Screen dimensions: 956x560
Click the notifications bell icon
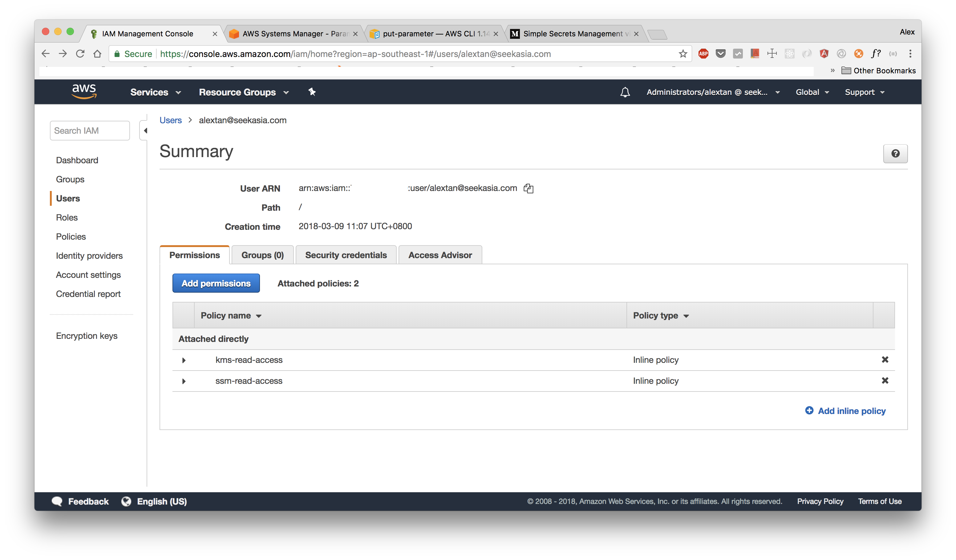click(x=625, y=92)
